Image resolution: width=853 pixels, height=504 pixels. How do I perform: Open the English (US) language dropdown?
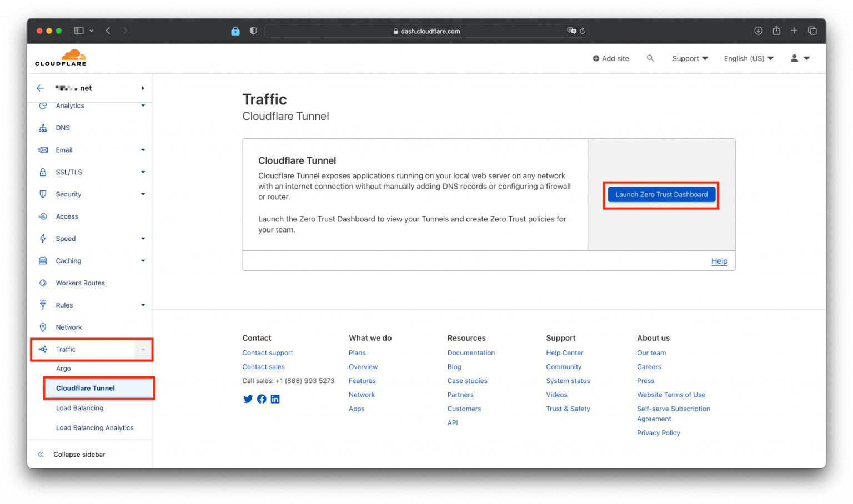(748, 58)
